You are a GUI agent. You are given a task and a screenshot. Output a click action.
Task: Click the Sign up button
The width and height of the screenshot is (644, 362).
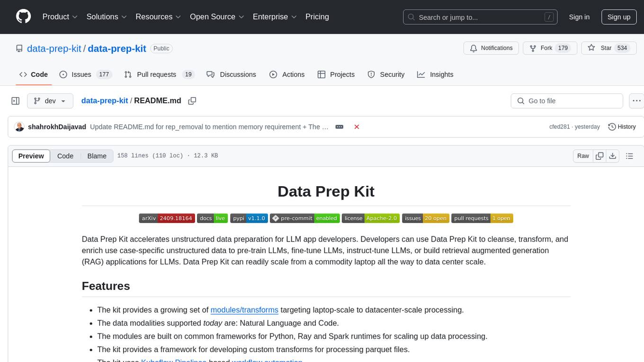(619, 17)
